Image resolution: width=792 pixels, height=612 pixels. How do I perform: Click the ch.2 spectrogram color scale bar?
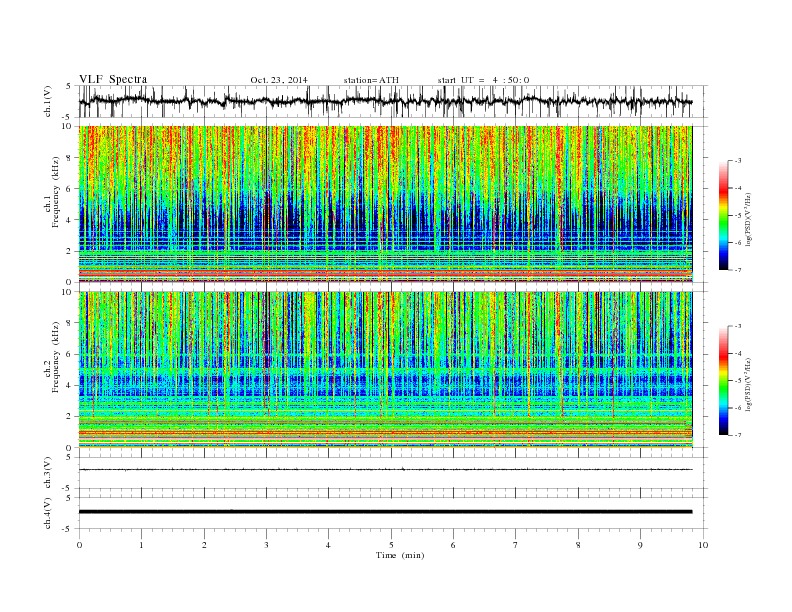point(724,380)
